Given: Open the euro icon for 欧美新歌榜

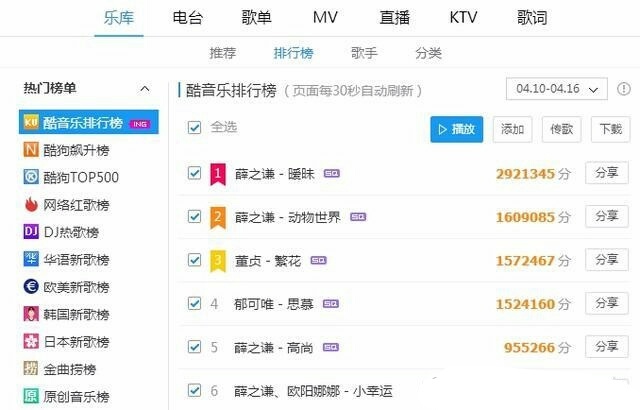Looking at the screenshot, I should coord(31,286).
